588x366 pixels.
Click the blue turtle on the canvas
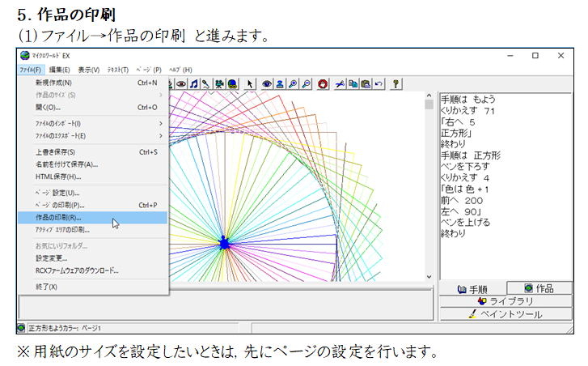tap(224, 243)
